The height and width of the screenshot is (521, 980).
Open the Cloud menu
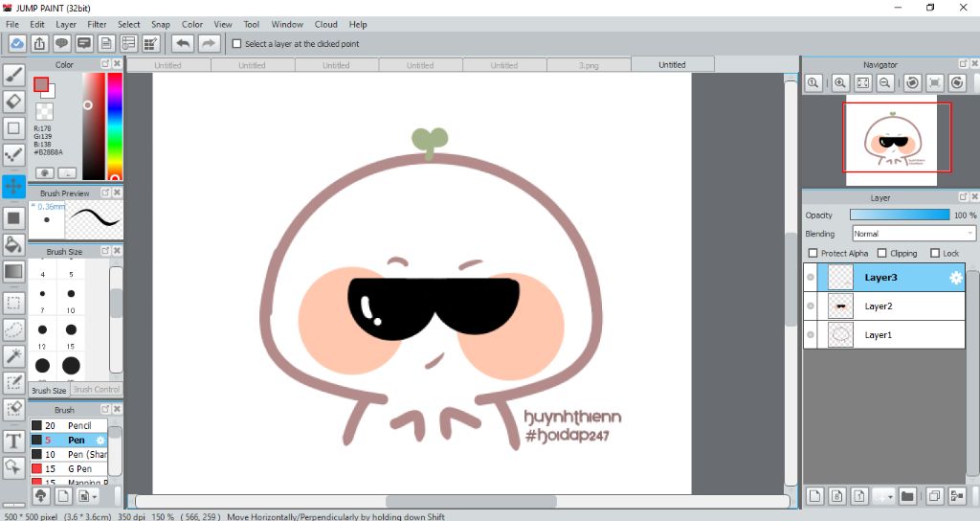tap(325, 24)
